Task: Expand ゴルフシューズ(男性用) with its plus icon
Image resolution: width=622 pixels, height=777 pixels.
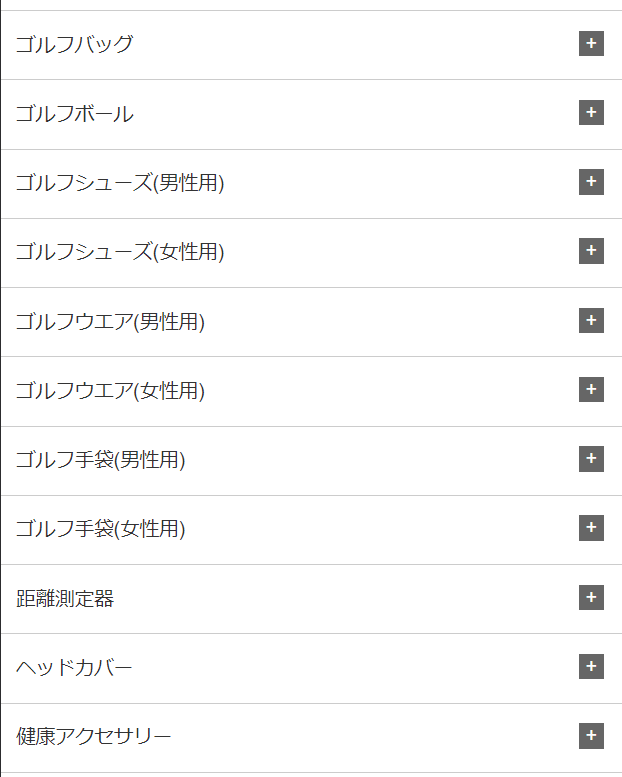Action: pos(591,182)
